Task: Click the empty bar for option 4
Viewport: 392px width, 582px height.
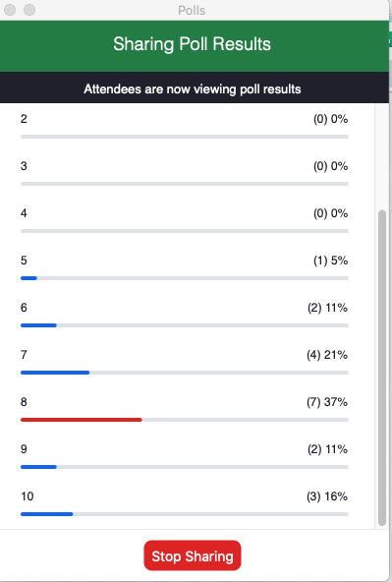Action: [x=185, y=231]
